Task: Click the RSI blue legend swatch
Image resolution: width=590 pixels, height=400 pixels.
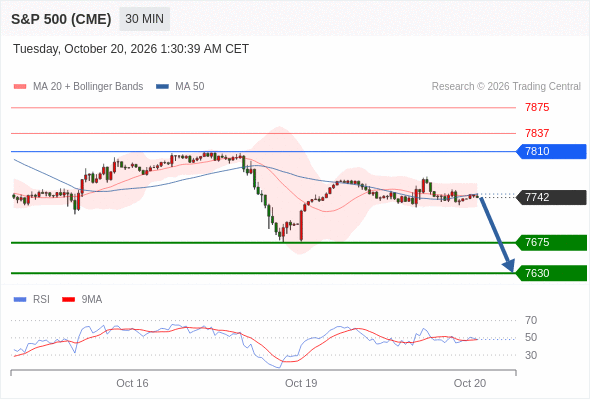Action: point(20,300)
